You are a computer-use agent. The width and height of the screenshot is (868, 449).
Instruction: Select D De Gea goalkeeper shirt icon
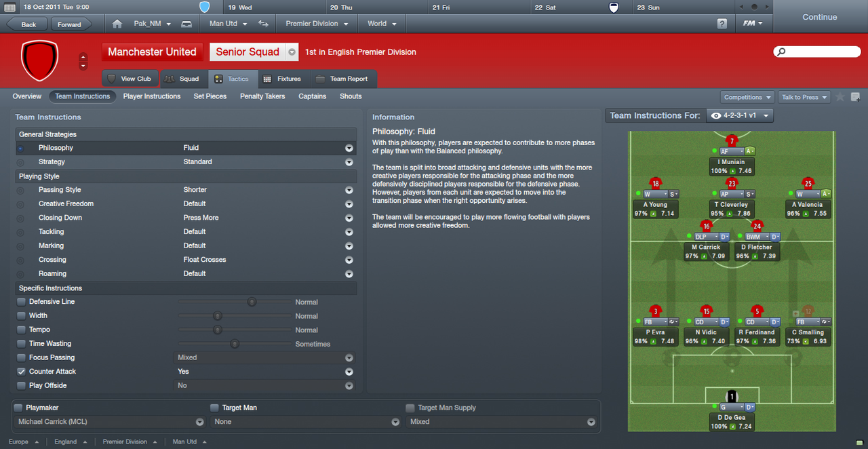pyautogui.click(x=732, y=396)
